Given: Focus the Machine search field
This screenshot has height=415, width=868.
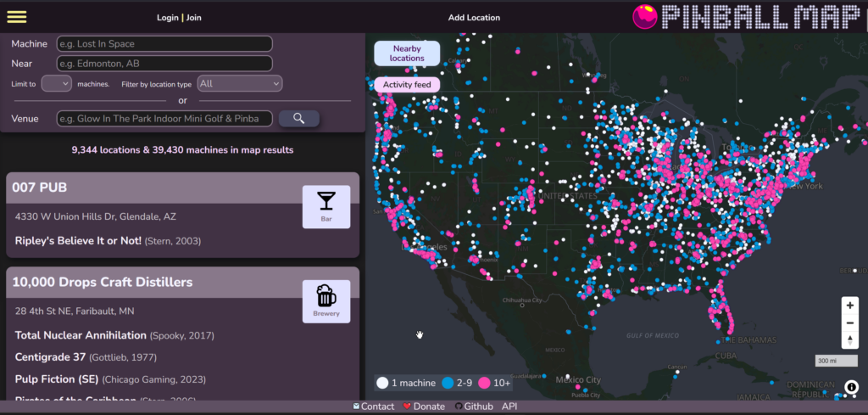Looking at the screenshot, I should coord(164,43).
